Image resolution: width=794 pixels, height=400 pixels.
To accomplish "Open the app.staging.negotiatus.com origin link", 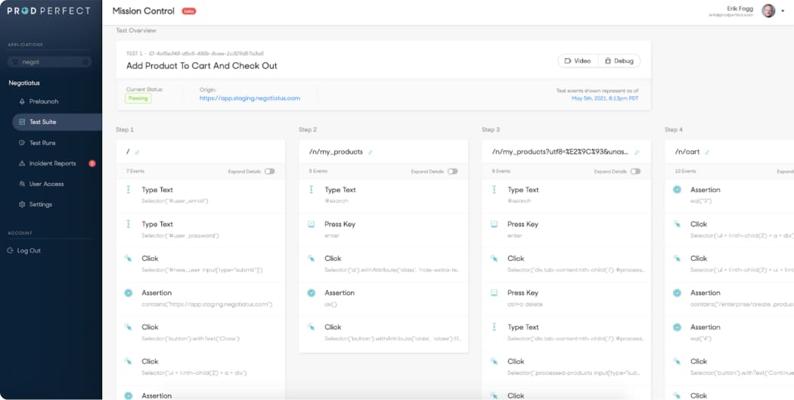I will click(249, 98).
